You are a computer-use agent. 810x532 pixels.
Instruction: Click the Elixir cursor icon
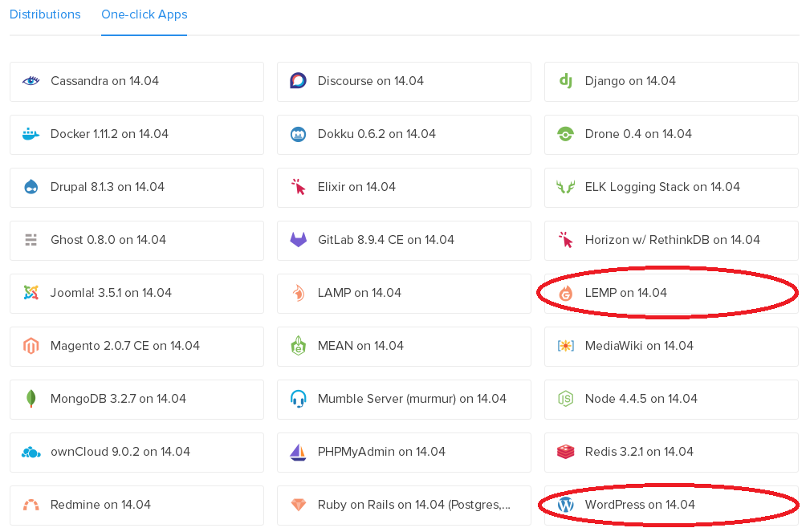tap(298, 187)
